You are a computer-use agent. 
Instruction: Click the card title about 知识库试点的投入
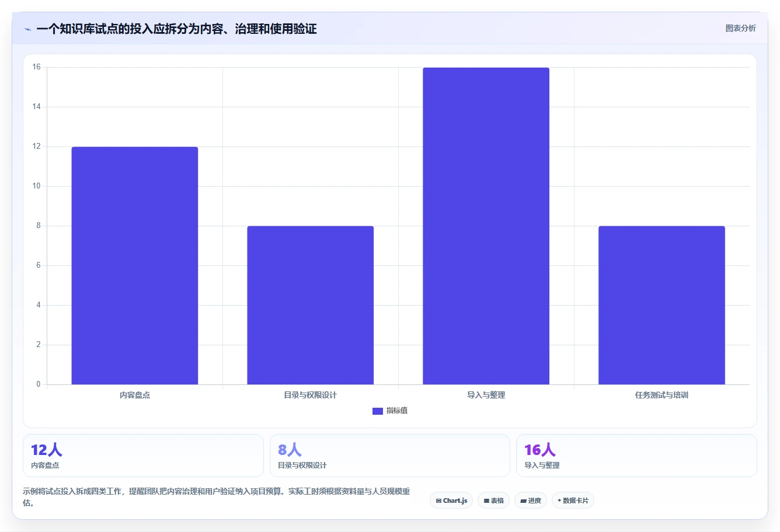[176, 29]
